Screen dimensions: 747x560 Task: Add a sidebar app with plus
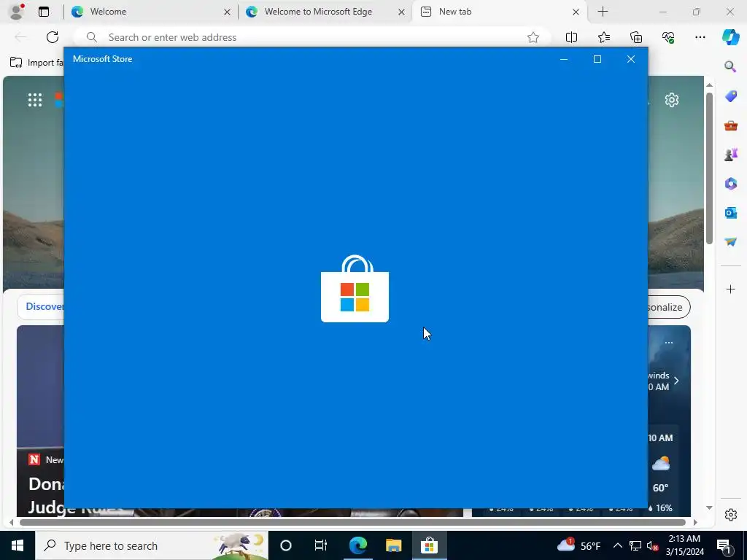click(x=730, y=289)
